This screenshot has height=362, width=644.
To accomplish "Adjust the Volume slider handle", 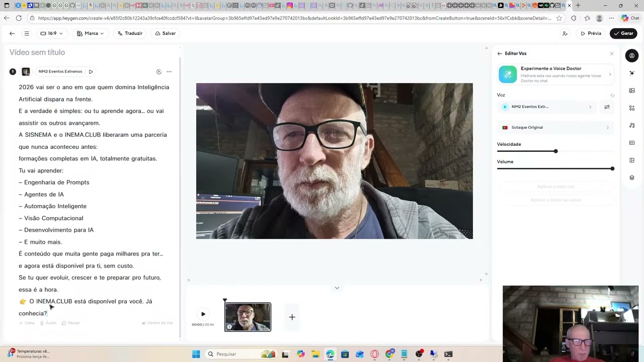I will [x=612, y=169].
